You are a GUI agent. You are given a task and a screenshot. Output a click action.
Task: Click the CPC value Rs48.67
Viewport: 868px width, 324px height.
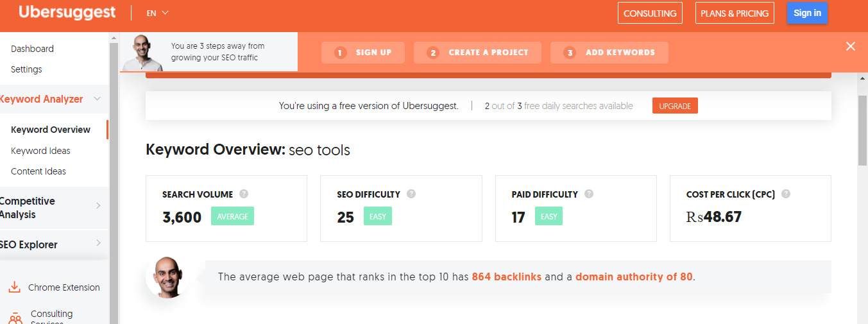point(714,217)
